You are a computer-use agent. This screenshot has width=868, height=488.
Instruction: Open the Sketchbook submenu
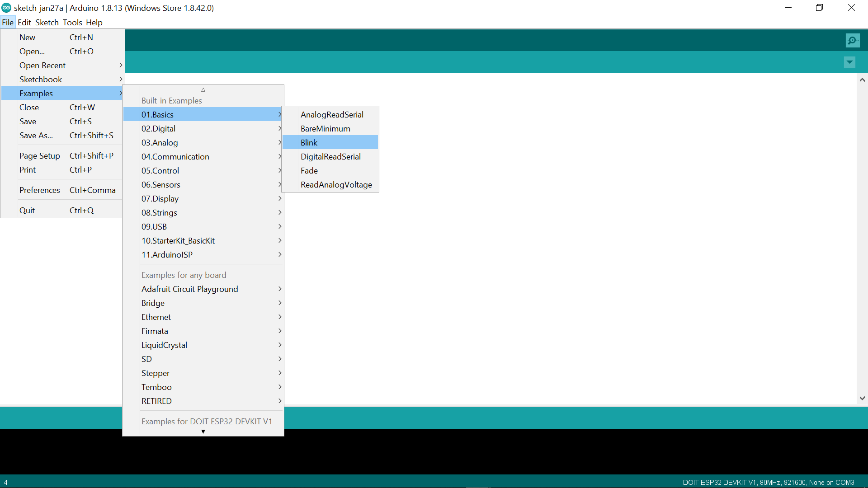click(41, 79)
